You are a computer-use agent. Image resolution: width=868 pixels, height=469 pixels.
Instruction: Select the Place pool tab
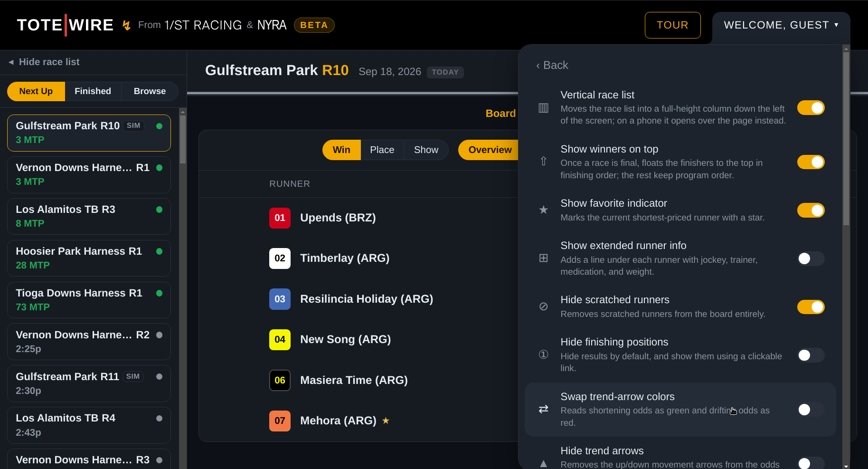coord(382,150)
